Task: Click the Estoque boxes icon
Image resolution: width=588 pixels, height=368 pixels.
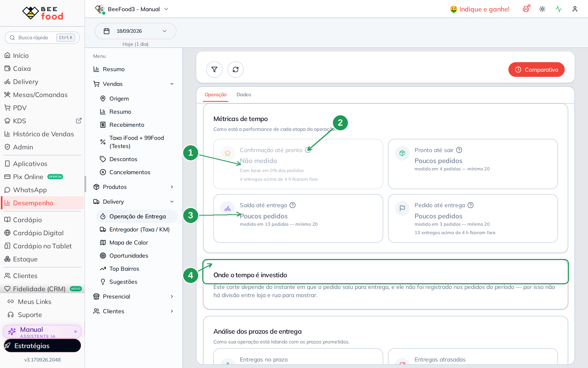Action: tap(7, 259)
